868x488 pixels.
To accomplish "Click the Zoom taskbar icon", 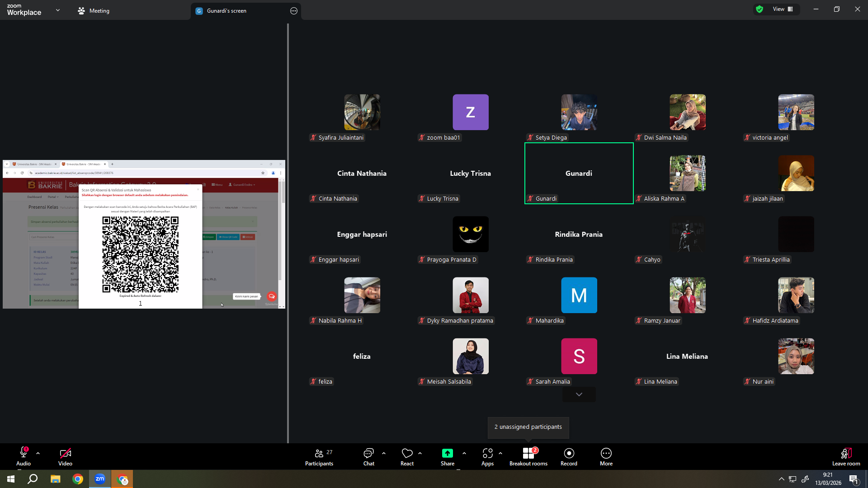I will (x=100, y=479).
